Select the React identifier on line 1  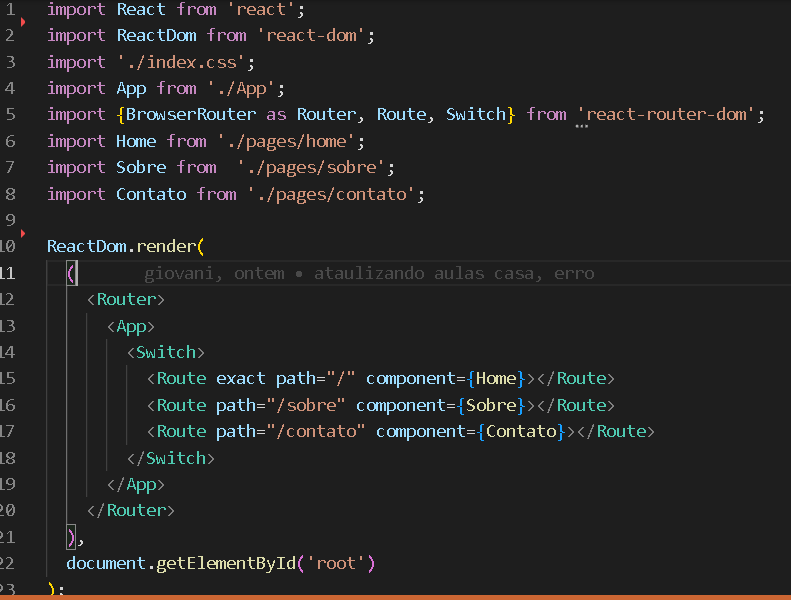141,10
